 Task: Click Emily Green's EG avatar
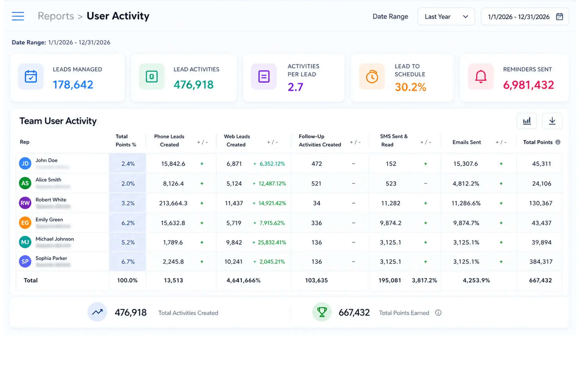(x=25, y=223)
